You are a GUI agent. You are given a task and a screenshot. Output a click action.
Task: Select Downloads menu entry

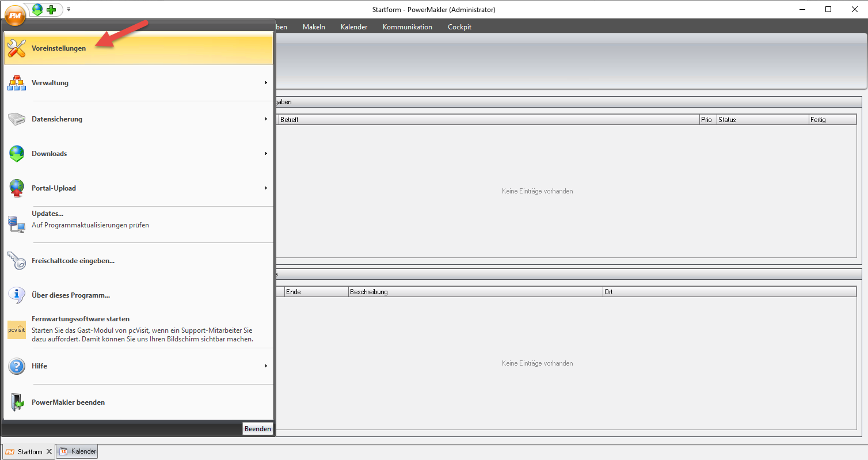138,154
